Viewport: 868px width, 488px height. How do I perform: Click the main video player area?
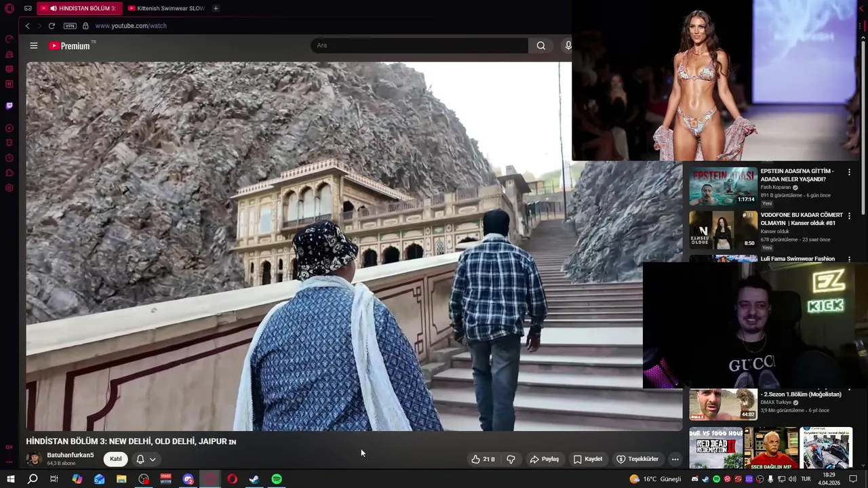pyautogui.click(x=354, y=246)
